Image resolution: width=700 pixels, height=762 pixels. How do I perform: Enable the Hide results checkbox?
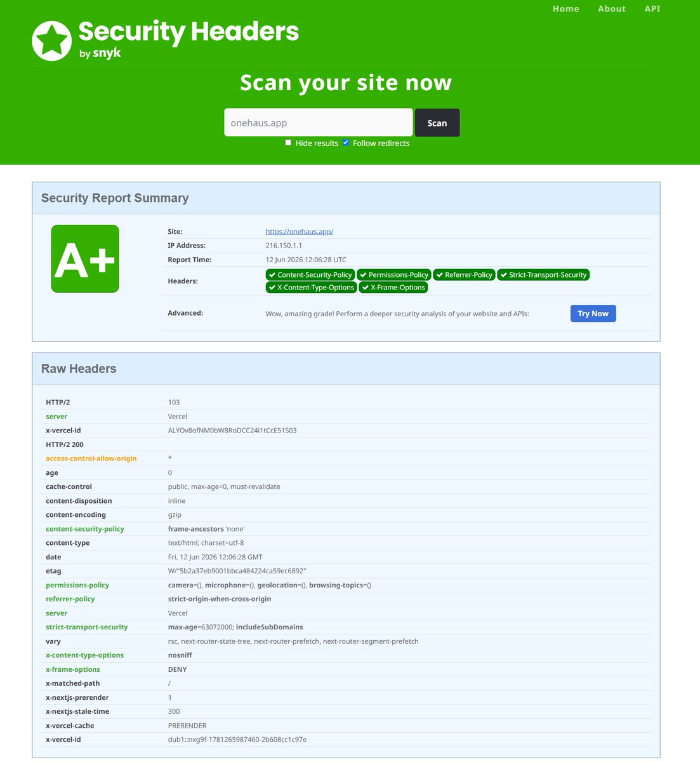click(x=288, y=143)
